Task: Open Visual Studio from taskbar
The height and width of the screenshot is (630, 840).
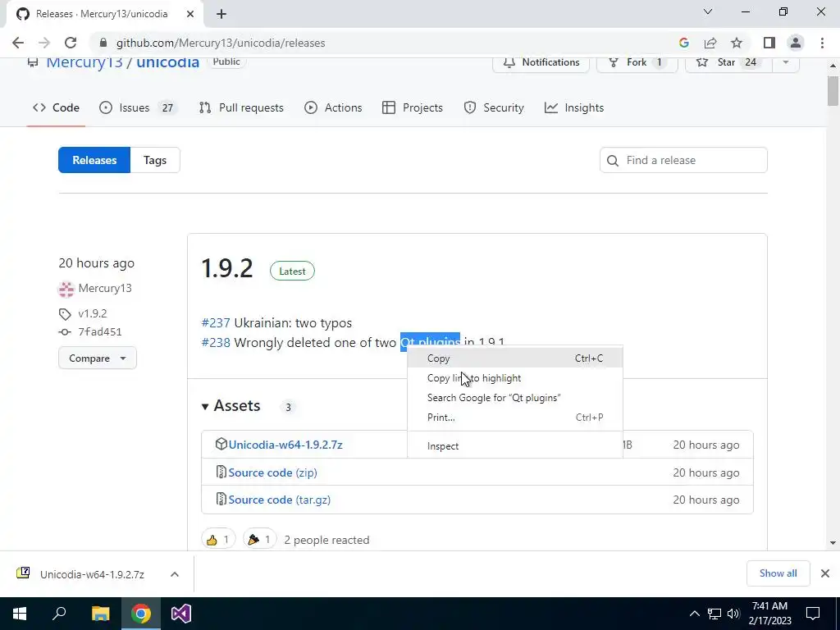Action: tap(181, 614)
